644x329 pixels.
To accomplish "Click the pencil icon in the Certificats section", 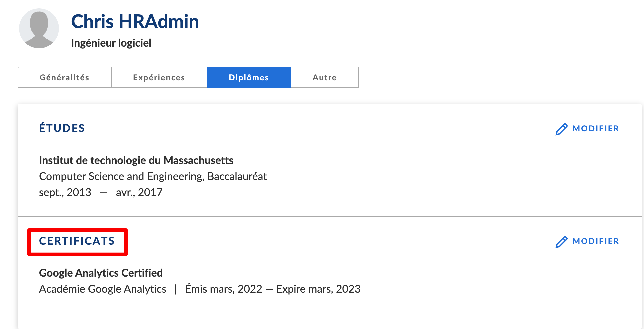I will [561, 242].
